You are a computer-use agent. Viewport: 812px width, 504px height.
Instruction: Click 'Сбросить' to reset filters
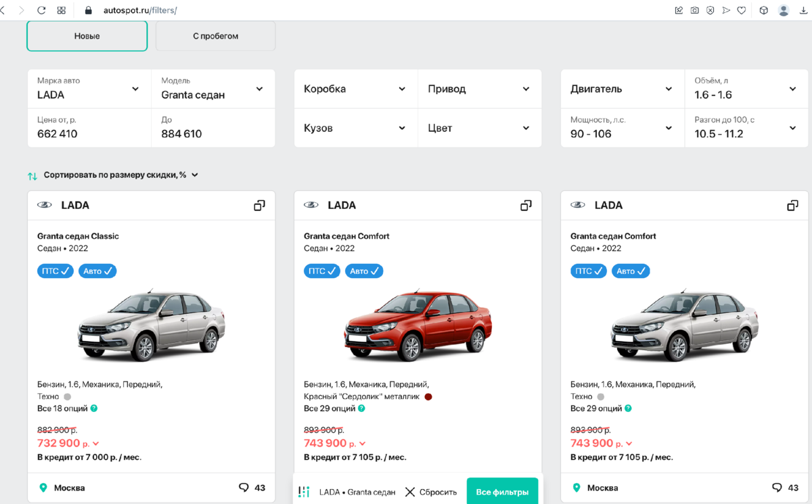(430, 492)
